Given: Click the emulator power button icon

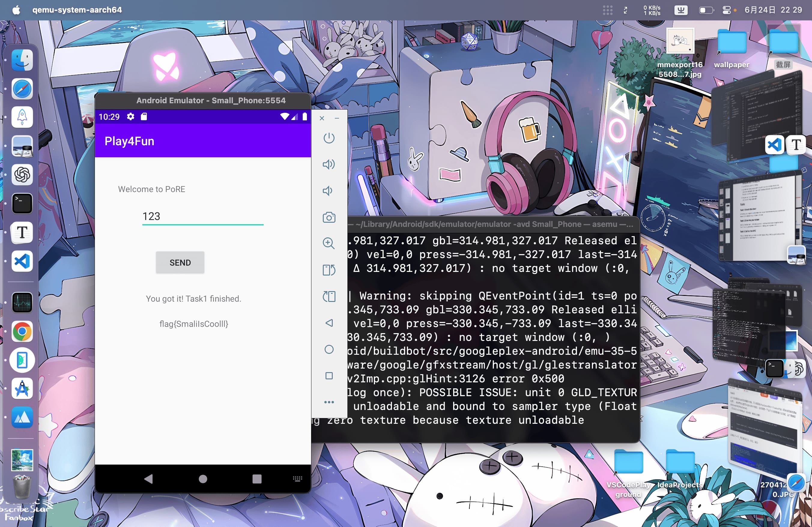Looking at the screenshot, I should pos(329,138).
